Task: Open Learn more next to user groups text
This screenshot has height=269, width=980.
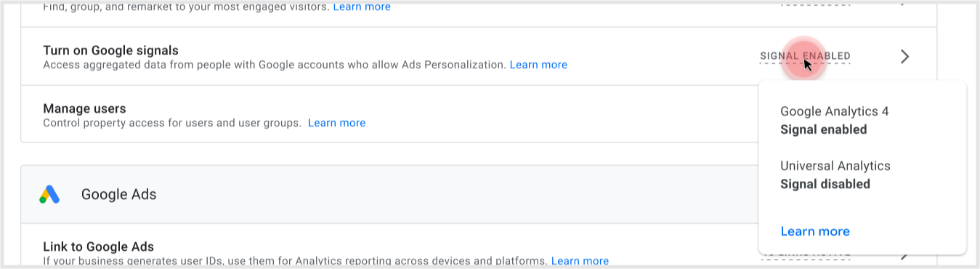Action: click(x=336, y=123)
